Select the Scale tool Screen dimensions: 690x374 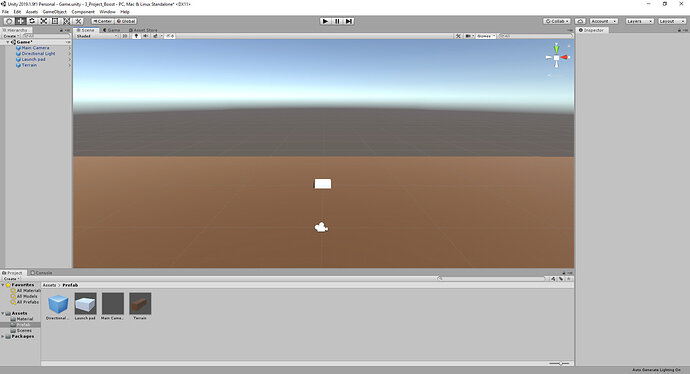(44, 21)
